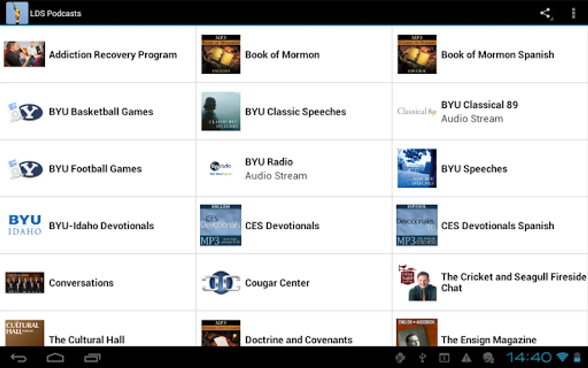Tap "LDS Podcasts" app title

point(56,13)
